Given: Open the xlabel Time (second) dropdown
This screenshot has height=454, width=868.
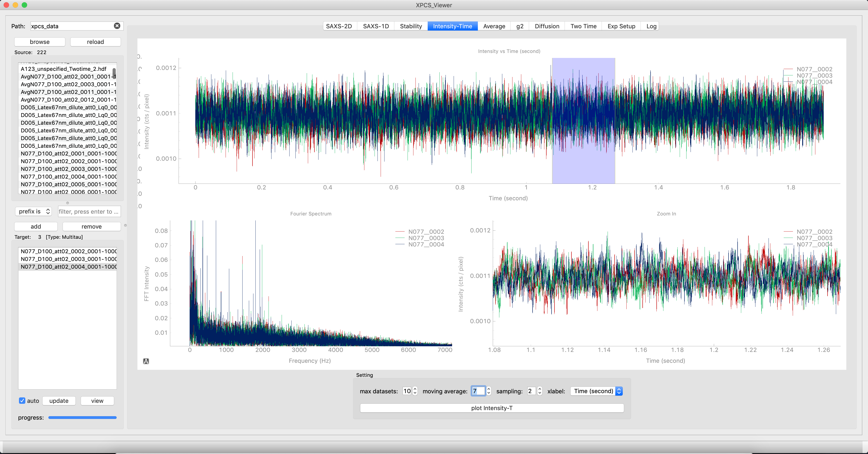Looking at the screenshot, I should (596, 391).
